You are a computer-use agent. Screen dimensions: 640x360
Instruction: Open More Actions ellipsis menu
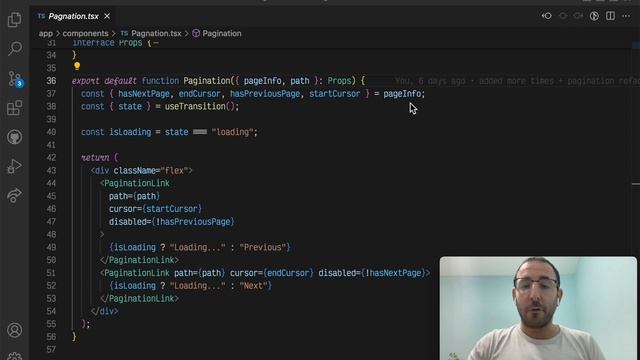click(x=626, y=16)
